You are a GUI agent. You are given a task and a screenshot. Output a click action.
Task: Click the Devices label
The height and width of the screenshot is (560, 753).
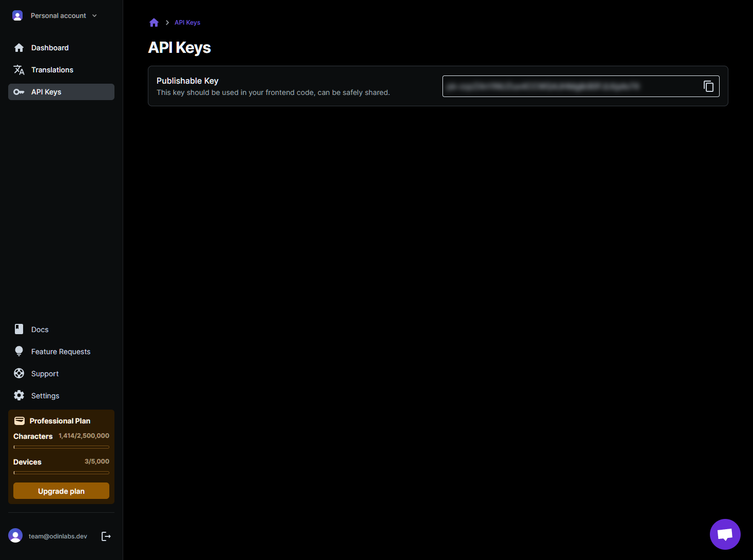click(x=27, y=462)
